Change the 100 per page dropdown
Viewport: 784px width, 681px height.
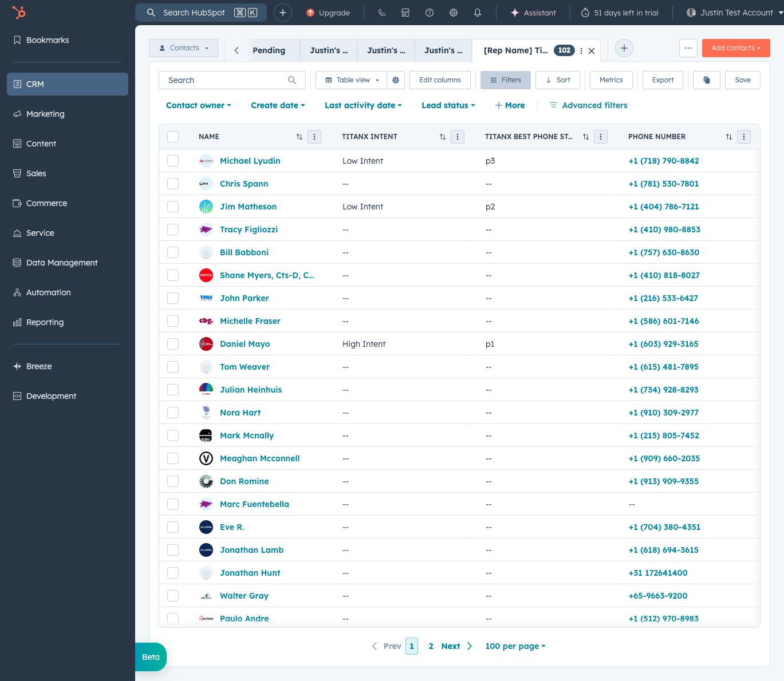[x=515, y=646]
